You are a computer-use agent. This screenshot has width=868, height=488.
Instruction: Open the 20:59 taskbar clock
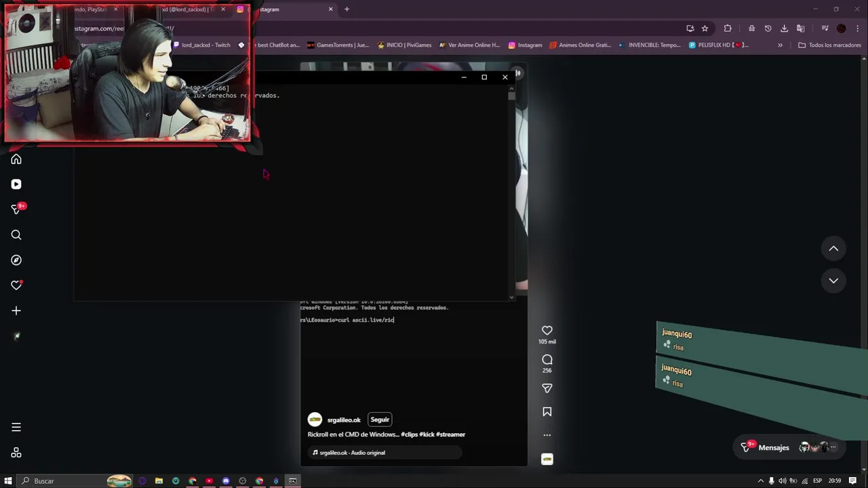pos(835,481)
